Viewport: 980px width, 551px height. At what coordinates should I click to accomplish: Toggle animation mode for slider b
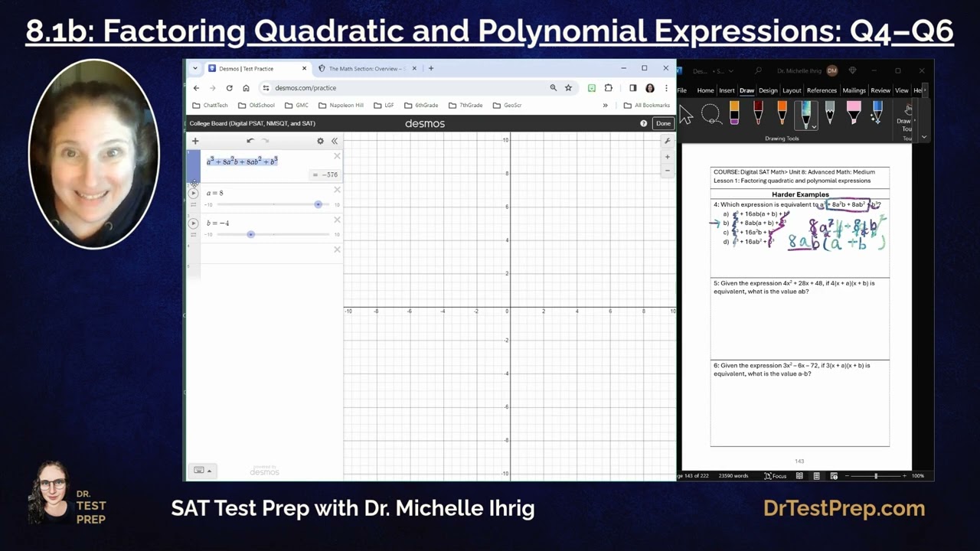coord(193,234)
